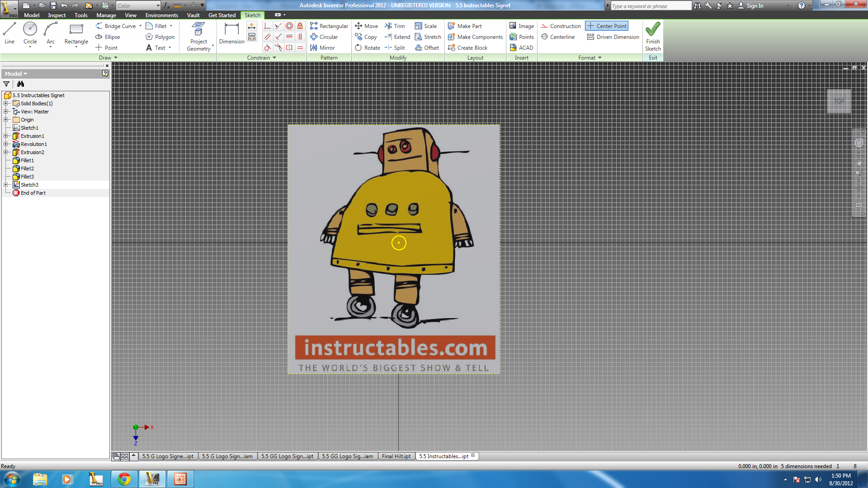868x488 pixels.
Task: Expand the Revolution1 feature node
Action: pyautogui.click(x=6, y=144)
